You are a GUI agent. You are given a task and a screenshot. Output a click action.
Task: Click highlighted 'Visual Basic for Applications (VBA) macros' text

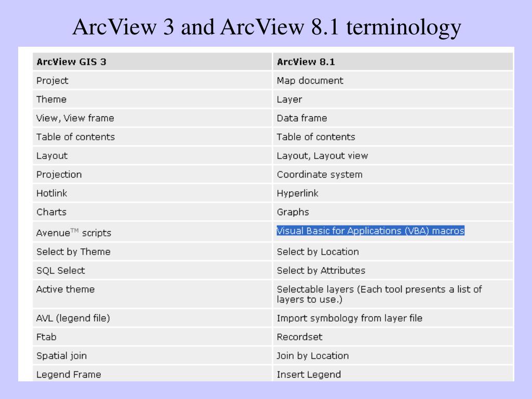point(370,231)
